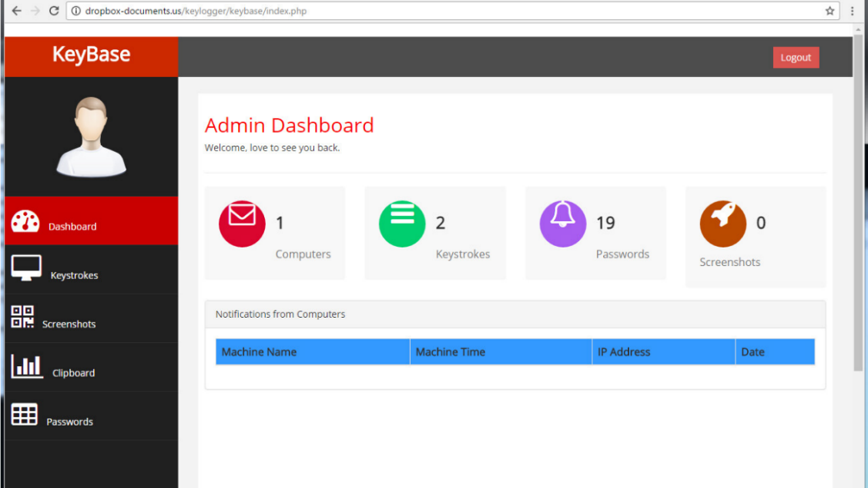Click the Passwords grid table icon

tap(25, 414)
